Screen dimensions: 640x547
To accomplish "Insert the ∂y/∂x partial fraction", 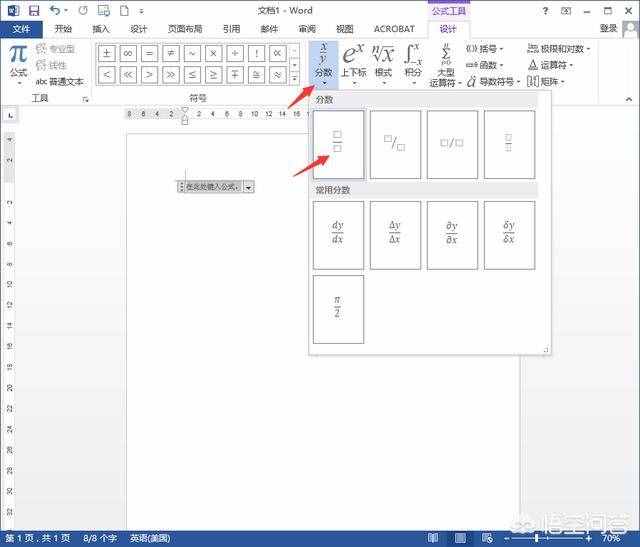I will (x=452, y=235).
